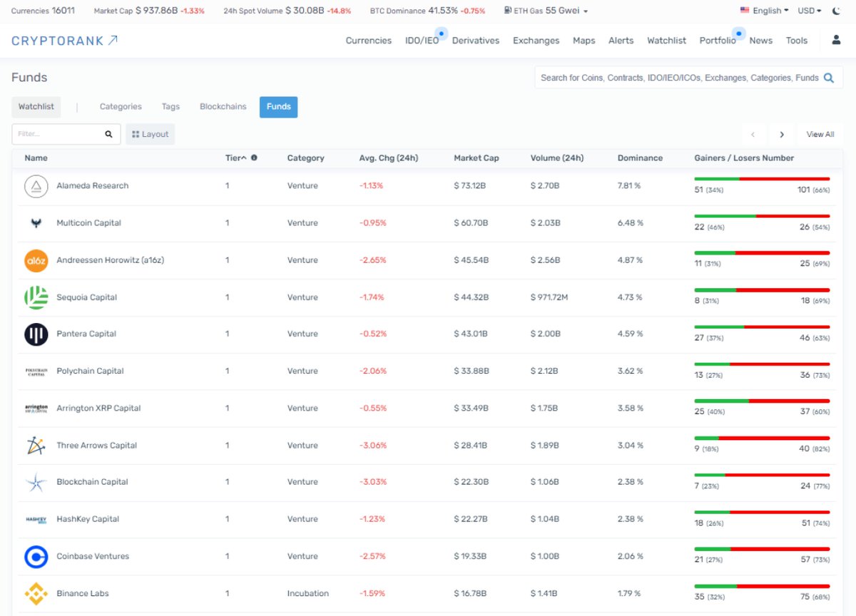Sort by Market Cap column
Viewport: 856px width, 616px height.
click(x=477, y=158)
